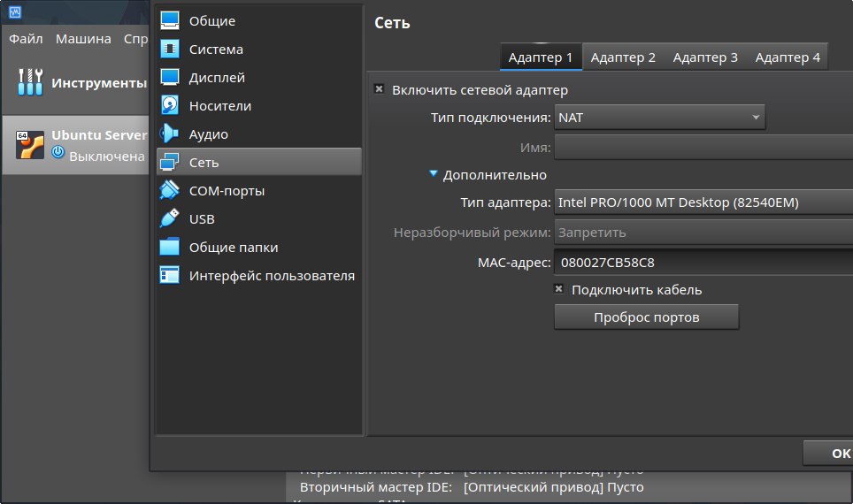
Task: Open the Тип адаптера dropdown
Action: point(703,202)
